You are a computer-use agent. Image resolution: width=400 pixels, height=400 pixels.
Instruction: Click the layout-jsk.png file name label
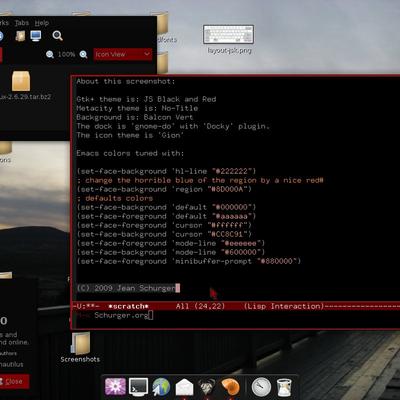coord(229,51)
